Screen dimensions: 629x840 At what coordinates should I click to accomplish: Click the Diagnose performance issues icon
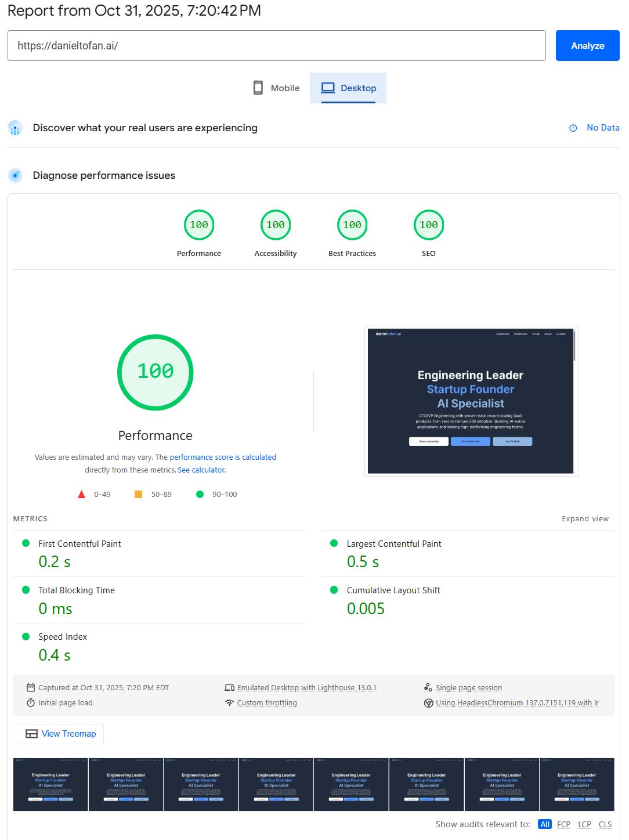(x=15, y=175)
